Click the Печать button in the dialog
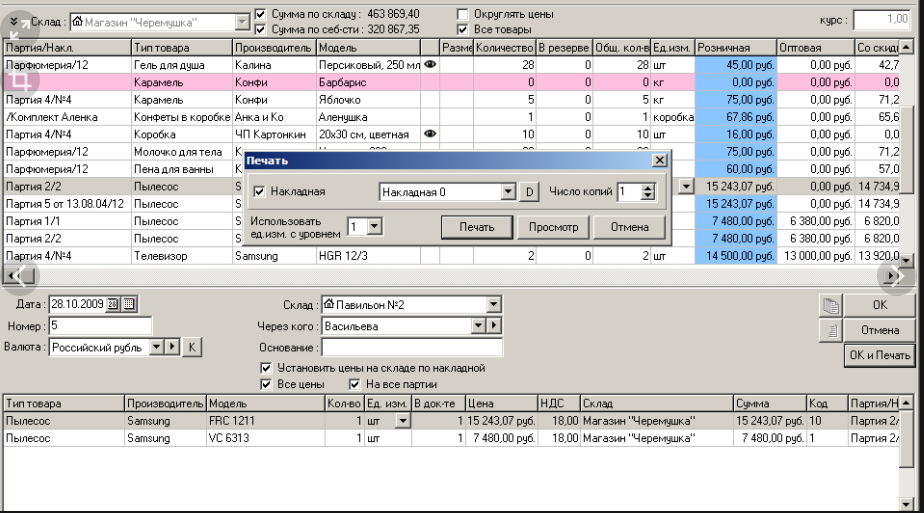The image size is (924, 513). pos(477,227)
